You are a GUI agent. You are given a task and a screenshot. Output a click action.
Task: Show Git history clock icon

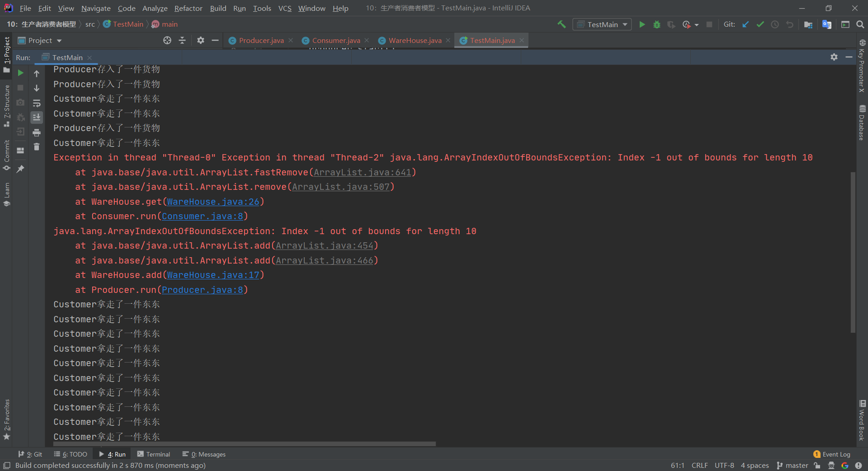pyautogui.click(x=775, y=24)
